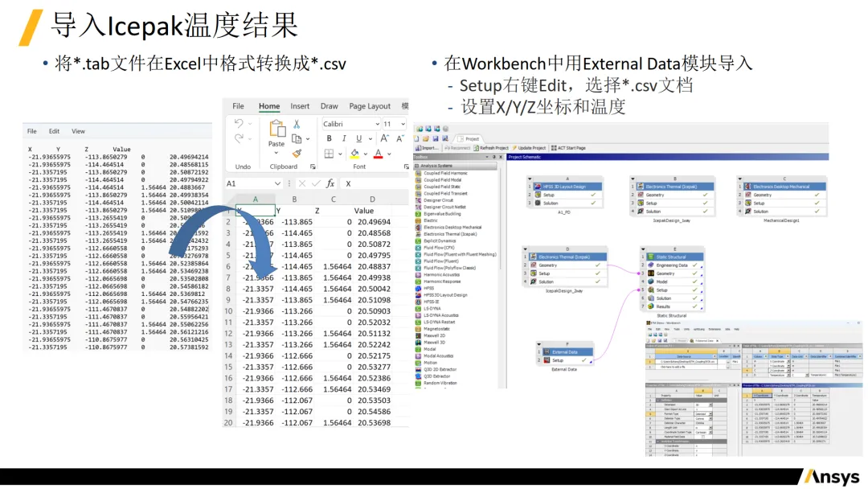The height and width of the screenshot is (489, 868).
Task: Click the Fluid Flow (CFX) toolbox icon
Action: 419,248
